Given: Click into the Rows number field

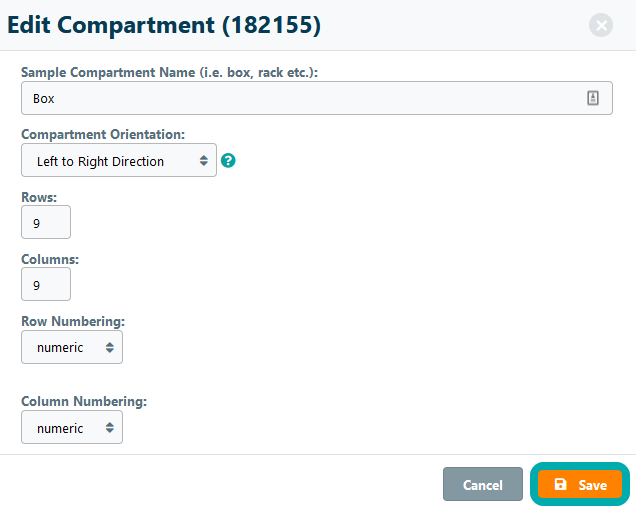Looking at the screenshot, I should click(x=46, y=223).
